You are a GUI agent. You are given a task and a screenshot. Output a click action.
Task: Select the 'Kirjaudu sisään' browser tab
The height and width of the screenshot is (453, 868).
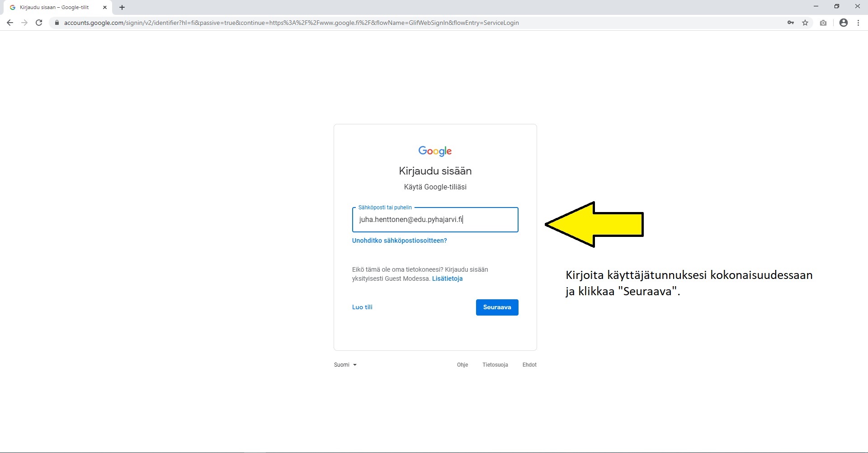[54, 7]
